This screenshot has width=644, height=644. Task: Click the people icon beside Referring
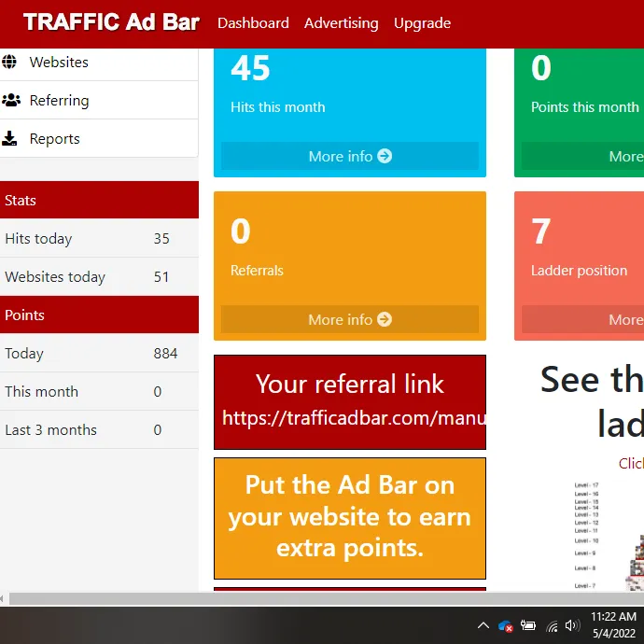coord(11,100)
